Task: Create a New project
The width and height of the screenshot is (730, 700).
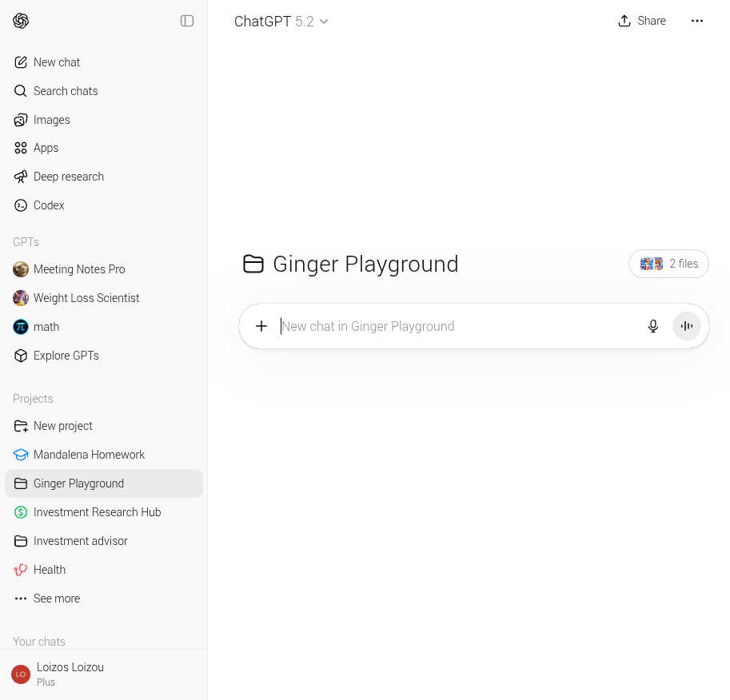Action: tap(63, 426)
